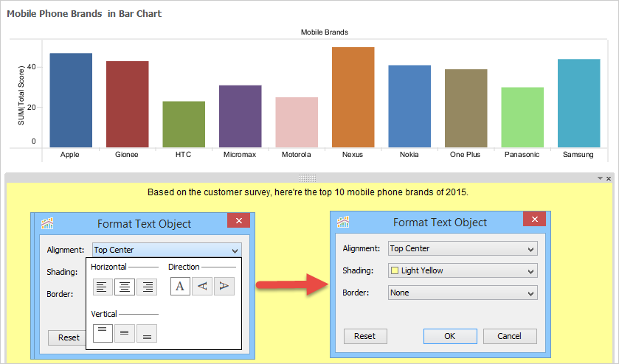Open text pane options triangle menu
This screenshot has height=364, width=619.
click(600, 178)
